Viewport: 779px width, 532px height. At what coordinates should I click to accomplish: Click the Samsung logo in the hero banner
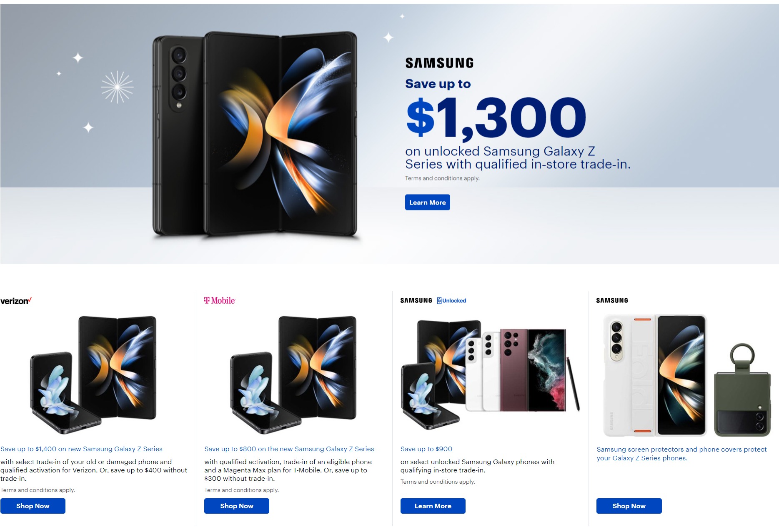439,63
